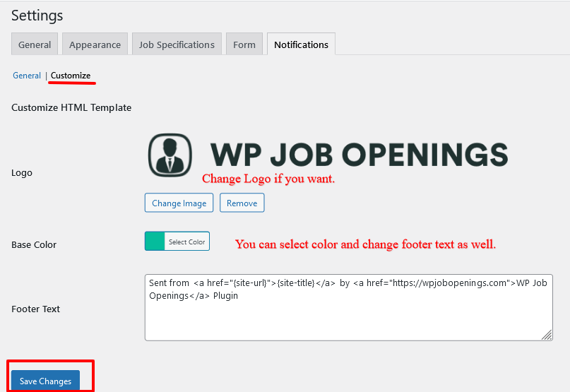
Task: Click the green base color swatch
Action: pos(155,241)
